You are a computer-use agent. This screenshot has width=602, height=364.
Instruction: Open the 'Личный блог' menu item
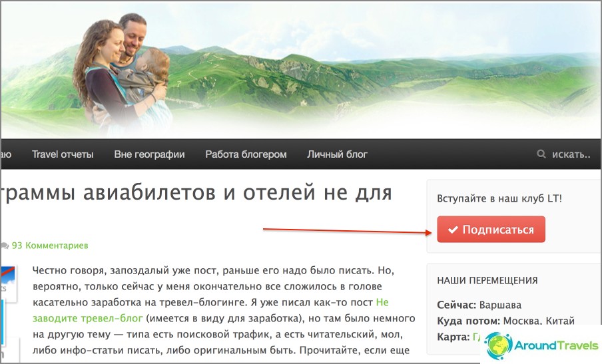(337, 154)
